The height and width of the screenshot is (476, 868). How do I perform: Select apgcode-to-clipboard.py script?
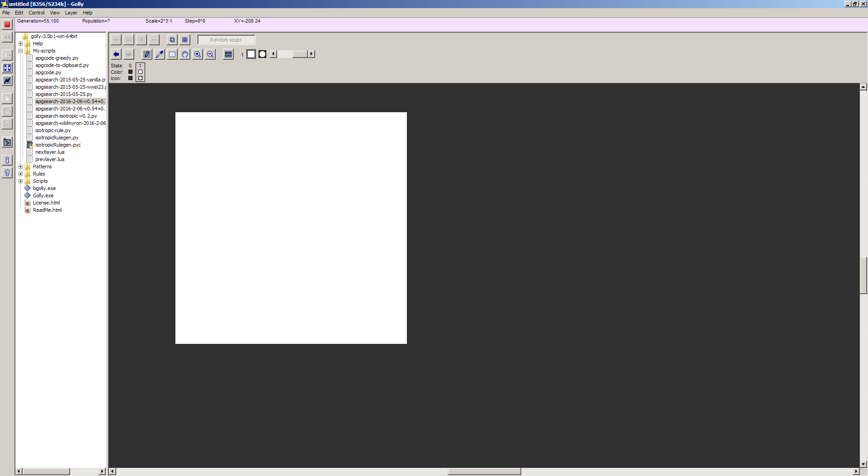[x=62, y=65]
